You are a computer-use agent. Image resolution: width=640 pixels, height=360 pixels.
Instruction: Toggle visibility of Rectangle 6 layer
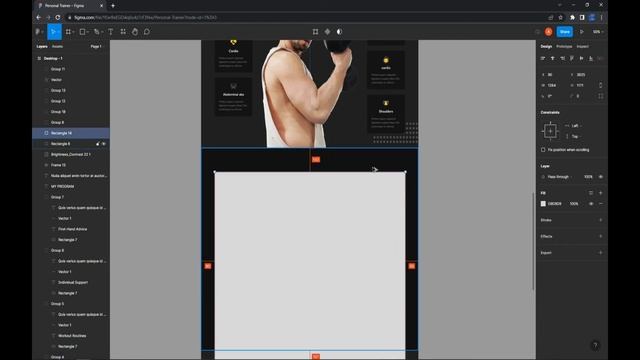pyautogui.click(x=104, y=144)
